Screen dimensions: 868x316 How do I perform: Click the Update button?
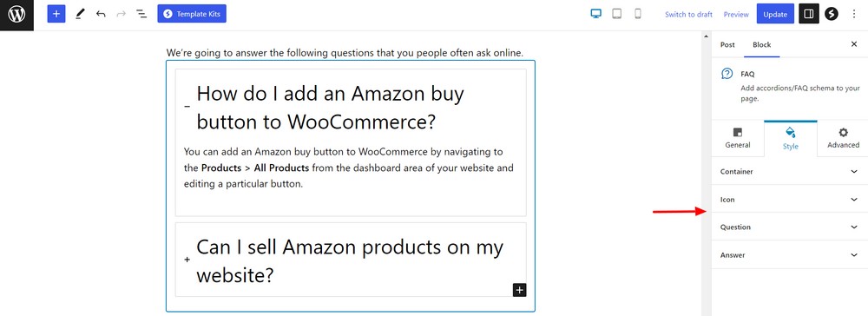tap(775, 15)
